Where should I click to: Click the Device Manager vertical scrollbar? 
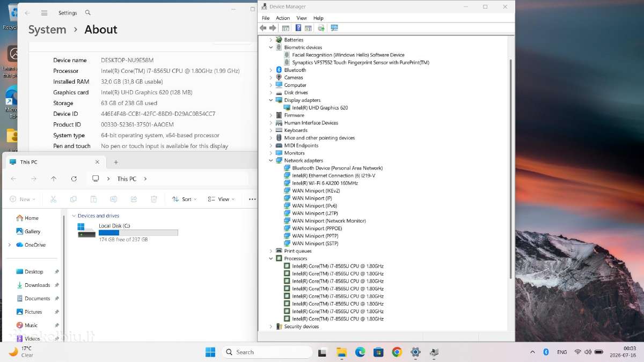[510, 169]
